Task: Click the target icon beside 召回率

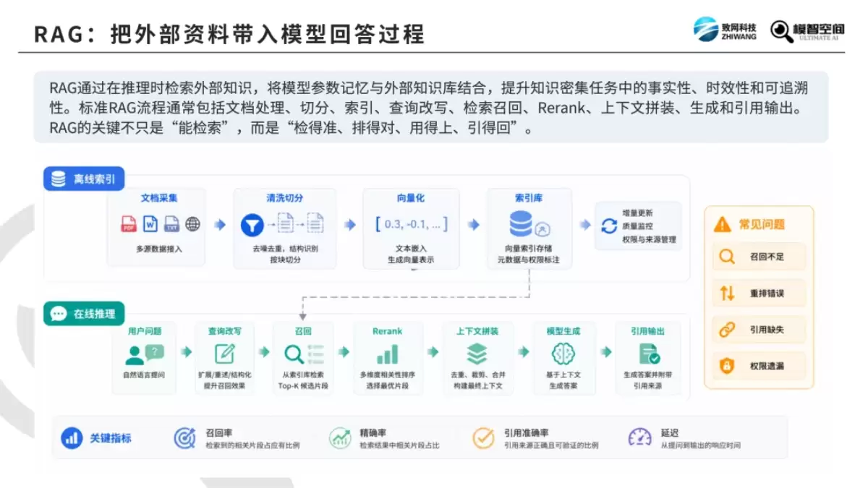Action: [x=184, y=437]
